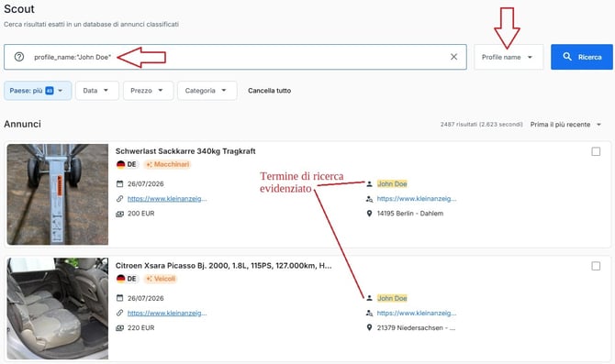This screenshot has width=615, height=364.
Task: Click the blue count badge in the Paese filter
Action: point(50,91)
